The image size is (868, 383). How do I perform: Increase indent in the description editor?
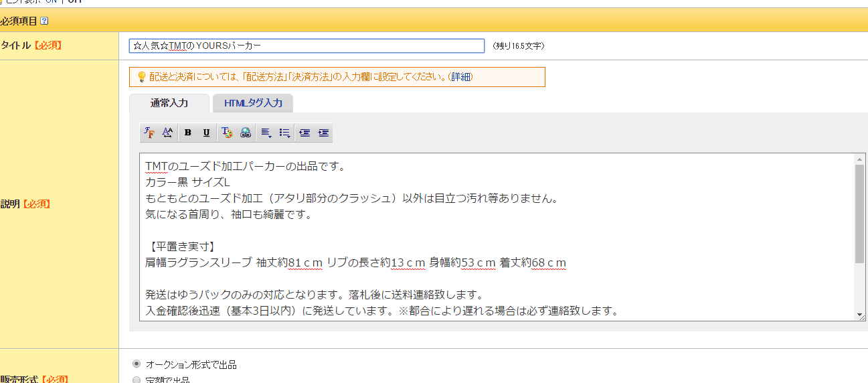(323, 133)
